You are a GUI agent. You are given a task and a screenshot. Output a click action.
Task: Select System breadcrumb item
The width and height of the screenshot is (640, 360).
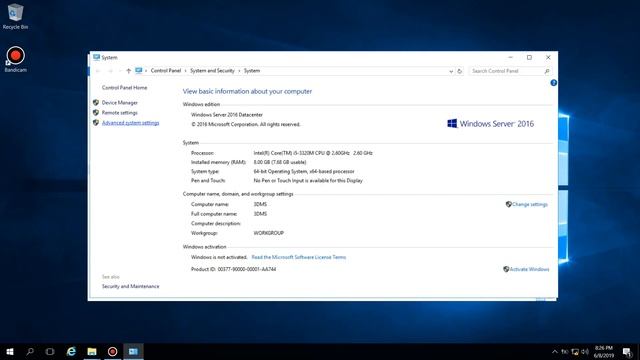point(252,71)
